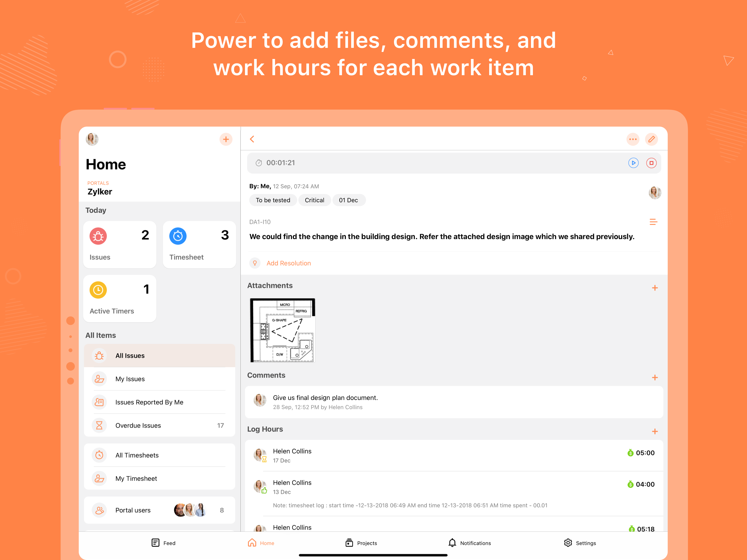Open the Active Timers card

click(x=119, y=299)
